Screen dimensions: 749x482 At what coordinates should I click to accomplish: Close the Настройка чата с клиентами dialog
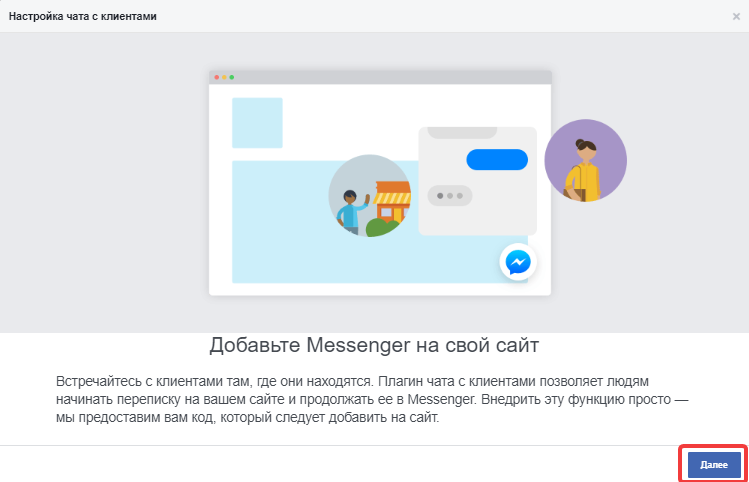[736, 17]
